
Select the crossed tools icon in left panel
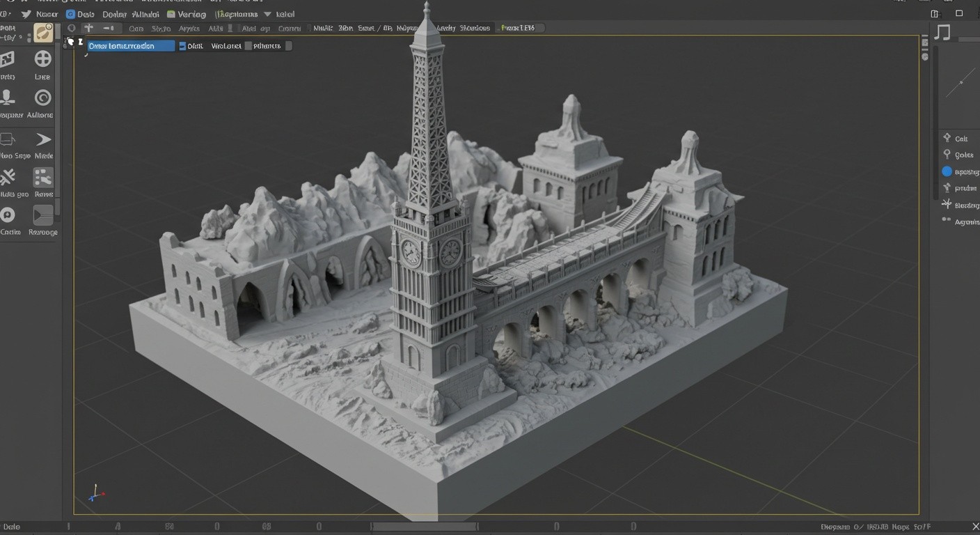coord(8,177)
